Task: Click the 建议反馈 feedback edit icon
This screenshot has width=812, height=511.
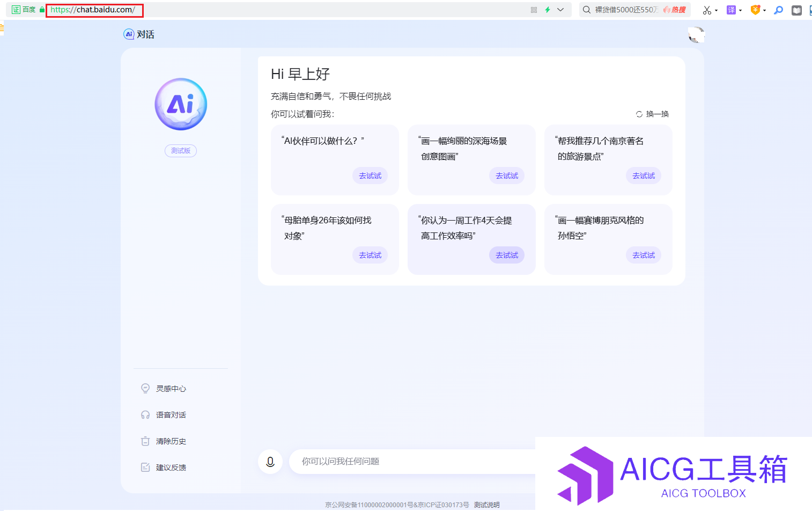Action: [145, 468]
